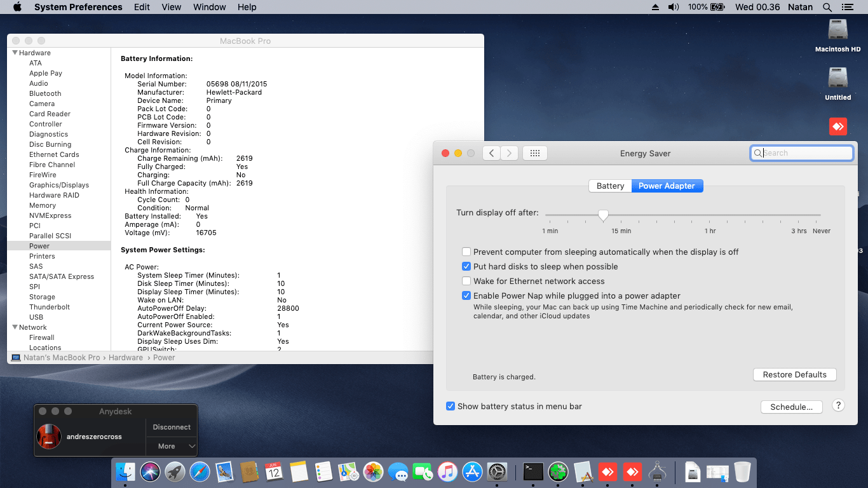Open Notes icon in the Dock

(x=299, y=471)
